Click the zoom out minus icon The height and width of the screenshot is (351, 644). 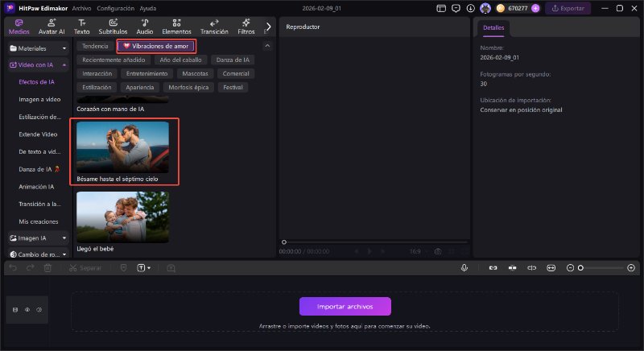(x=570, y=268)
